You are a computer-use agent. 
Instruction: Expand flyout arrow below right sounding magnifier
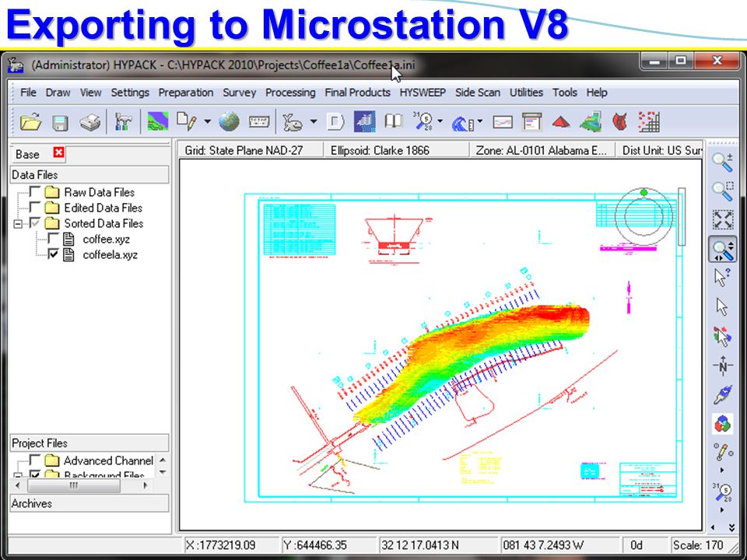tap(722, 510)
